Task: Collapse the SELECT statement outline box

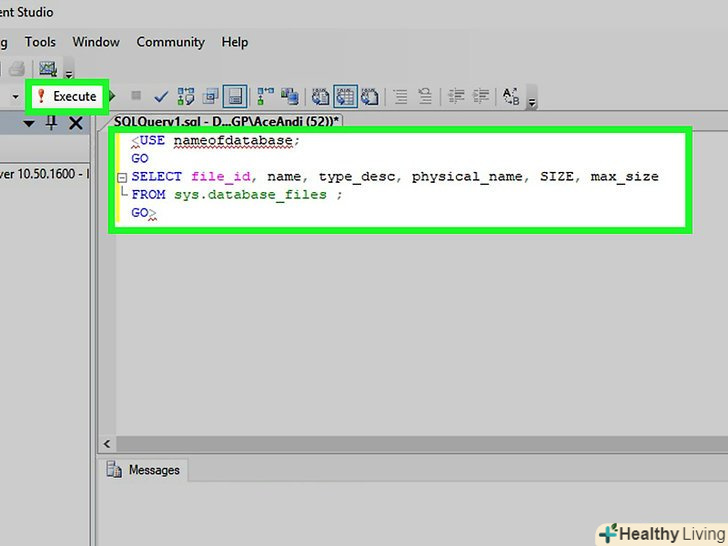Action: [x=122, y=177]
